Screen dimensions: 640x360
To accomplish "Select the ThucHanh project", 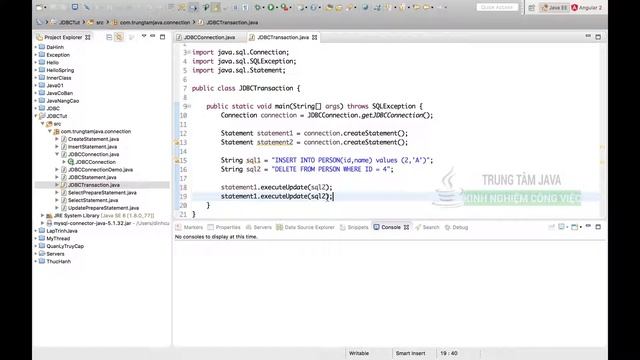I will (58, 262).
